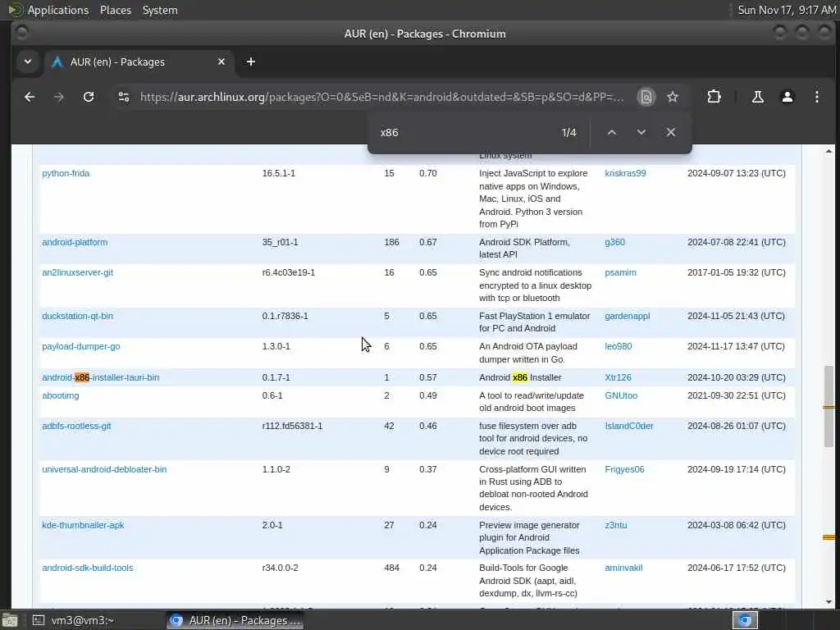This screenshot has width=840, height=630.
Task: Click date 2017-01-05 19:32 (UTC)
Action: click(x=736, y=272)
